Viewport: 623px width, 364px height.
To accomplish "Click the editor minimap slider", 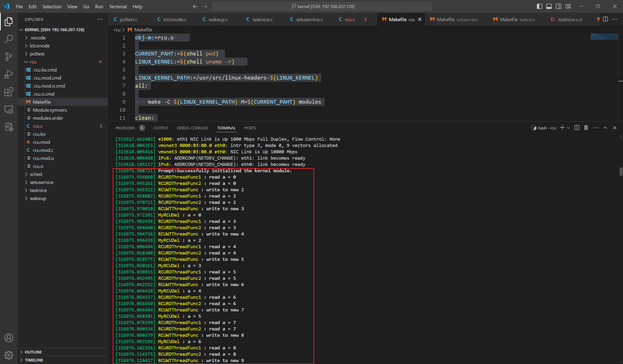I will (604, 37).
